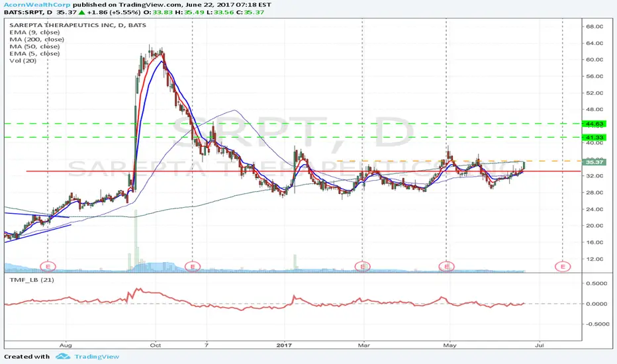Click the TradingView logo icon at bottom
Screen dimensions: 617x364
63,357
